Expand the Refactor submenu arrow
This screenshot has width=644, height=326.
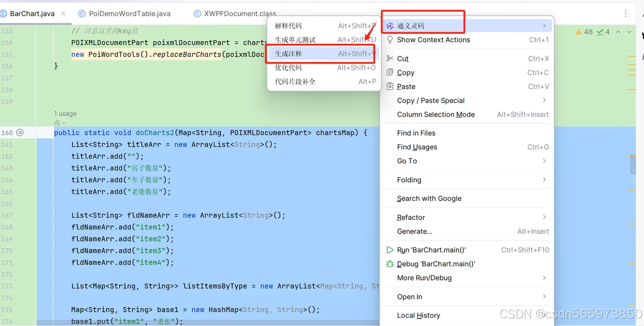544,217
